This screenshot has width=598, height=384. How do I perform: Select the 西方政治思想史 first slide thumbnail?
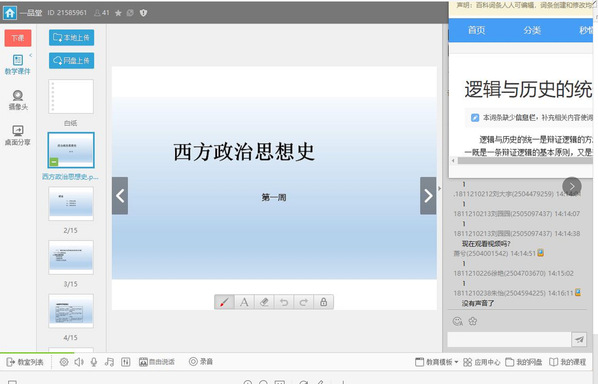71,150
